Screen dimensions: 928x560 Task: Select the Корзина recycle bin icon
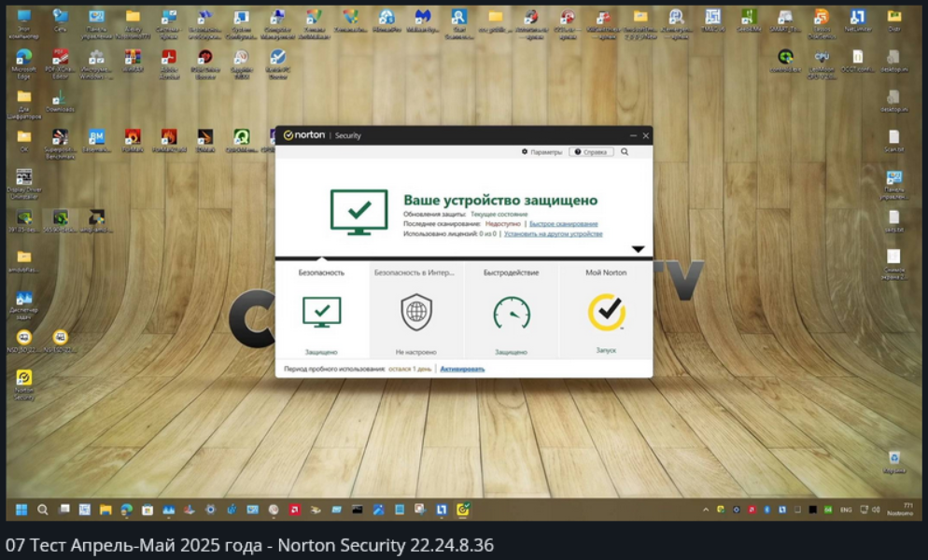point(894,462)
